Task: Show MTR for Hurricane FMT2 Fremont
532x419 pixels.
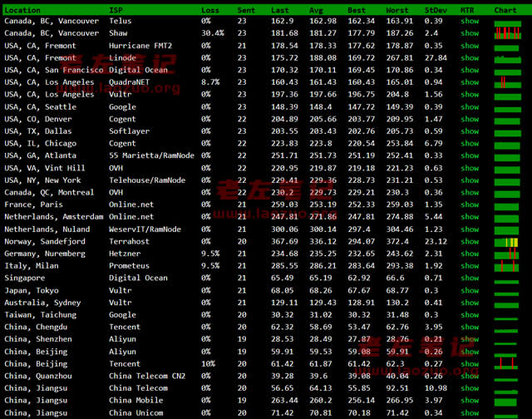Action: point(470,46)
